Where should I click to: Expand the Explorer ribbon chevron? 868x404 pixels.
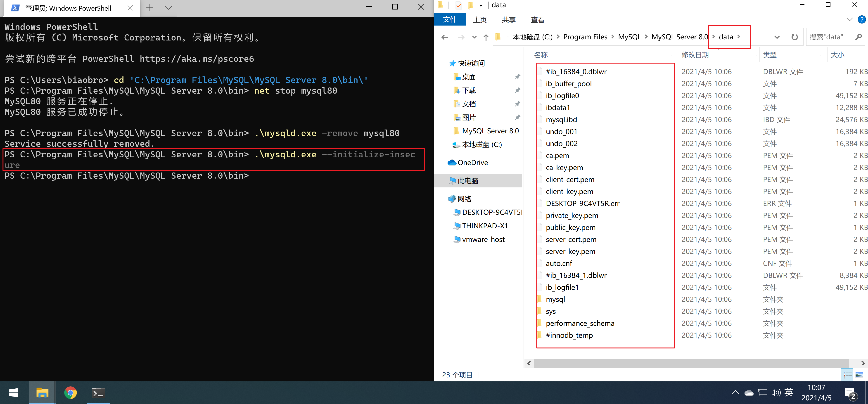pyautogui.click(x=849, y=19)
